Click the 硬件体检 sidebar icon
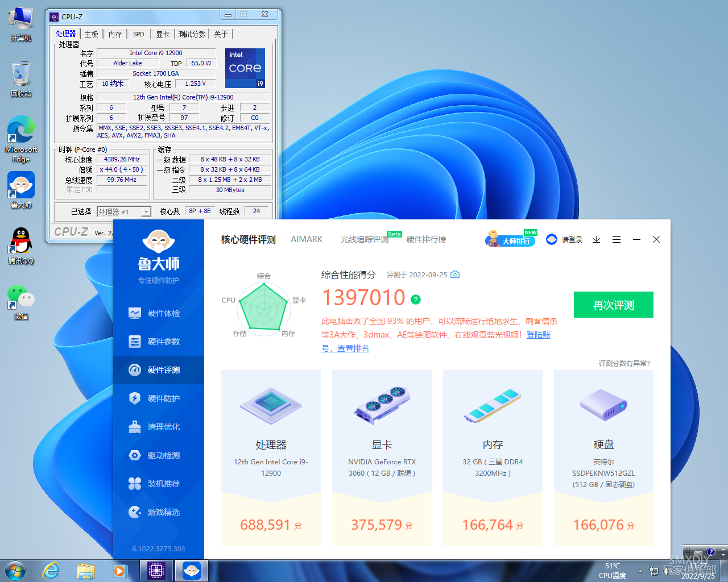This screenshot has height=582, width=728. tap(135, 313)
